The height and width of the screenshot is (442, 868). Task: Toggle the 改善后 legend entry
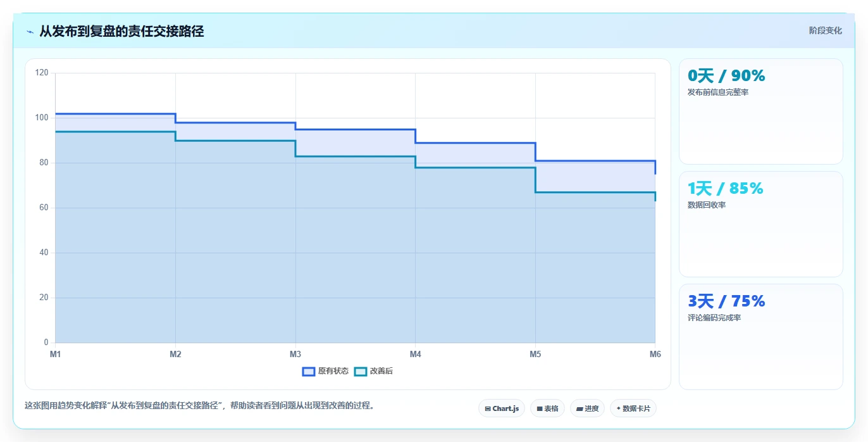373,371
